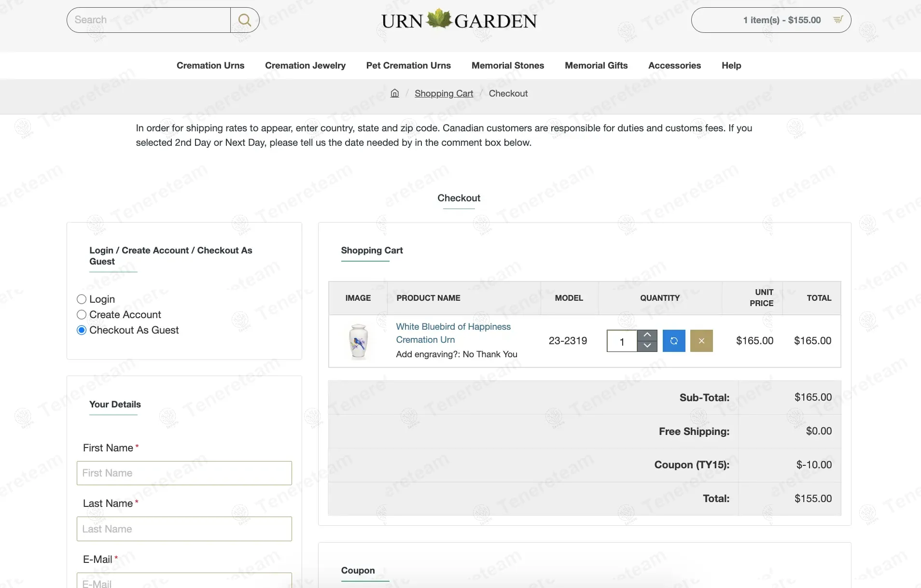Focus the E-Mail input field
The image size is (921, 588).
[184, 581]
